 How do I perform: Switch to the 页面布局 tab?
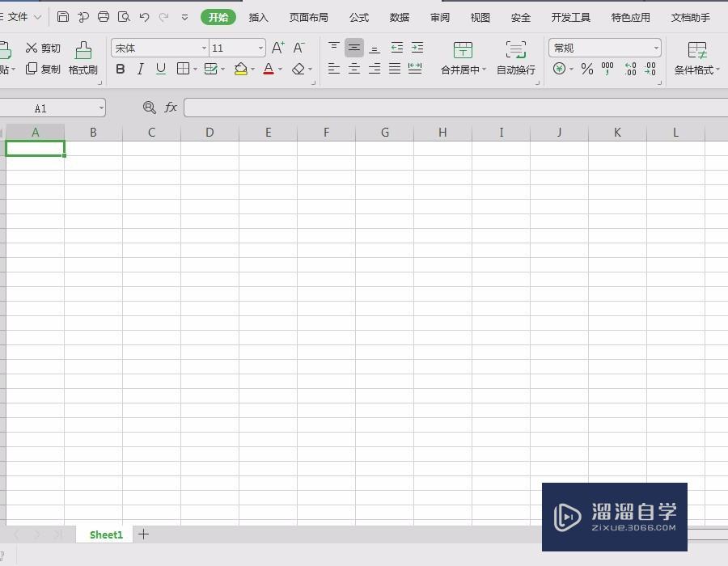(x=309, y=18)
